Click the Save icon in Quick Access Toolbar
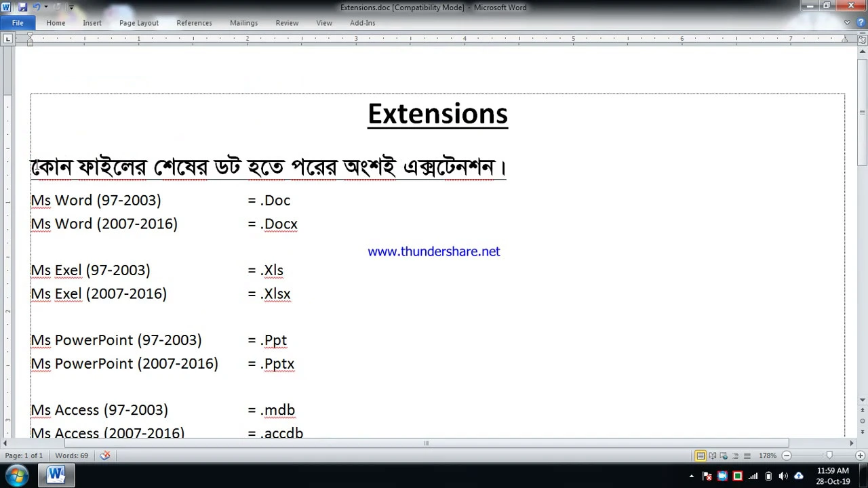Image resolution: width=868 pixels, height=488 pixels. [22, 7]
